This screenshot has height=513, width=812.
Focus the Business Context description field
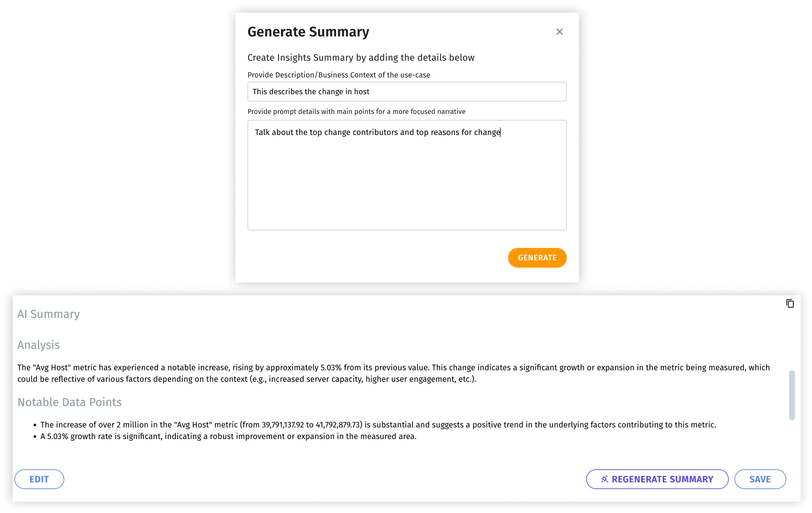point(407,92)
